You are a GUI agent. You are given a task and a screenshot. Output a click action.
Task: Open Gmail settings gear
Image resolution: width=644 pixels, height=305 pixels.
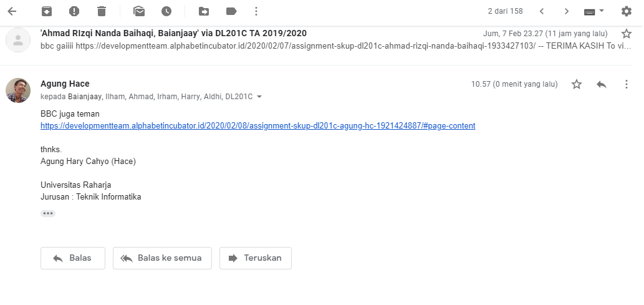tap(627, 11)
